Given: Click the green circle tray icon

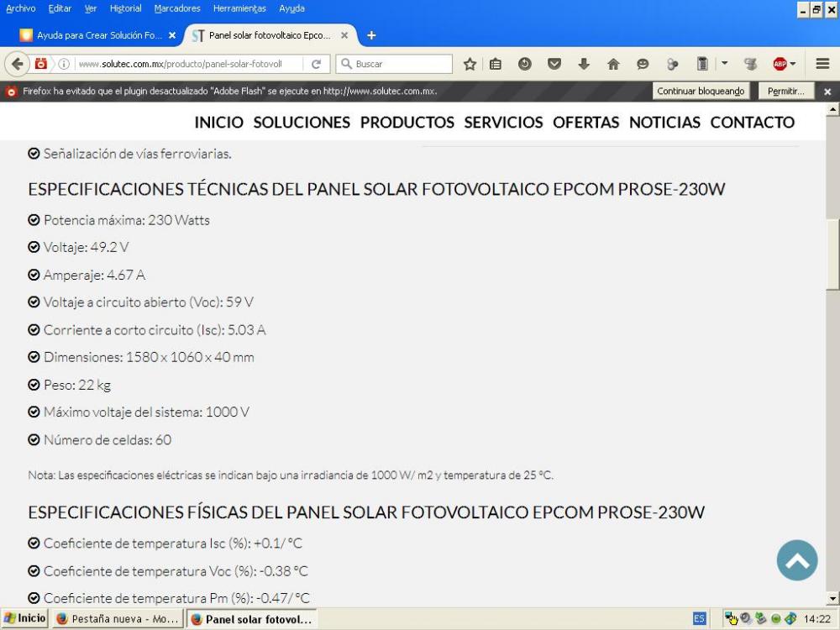Looking at the screenshot, I should point(775,619).
